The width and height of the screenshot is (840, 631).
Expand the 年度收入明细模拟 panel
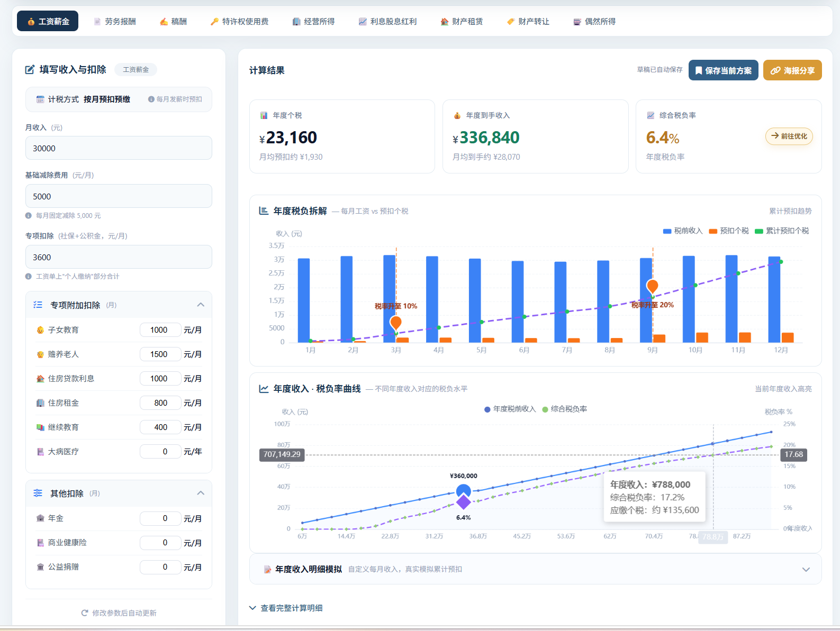[x=806, y=570]
